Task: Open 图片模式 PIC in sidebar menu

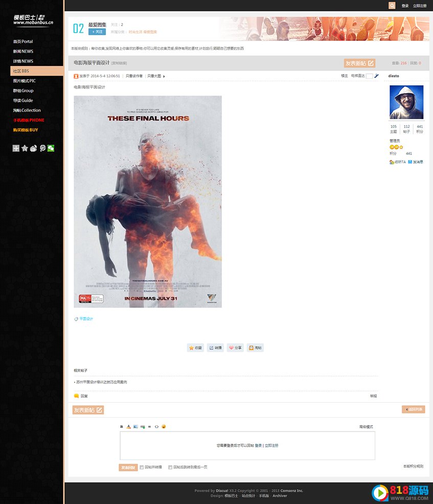Action: point(25,81)
